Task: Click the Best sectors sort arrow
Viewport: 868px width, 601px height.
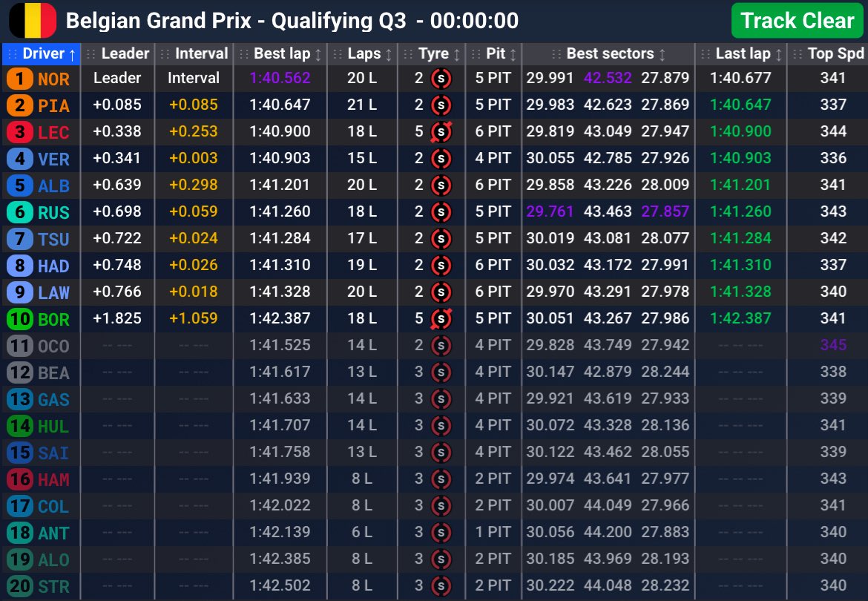Action: [x=662, y=54]
